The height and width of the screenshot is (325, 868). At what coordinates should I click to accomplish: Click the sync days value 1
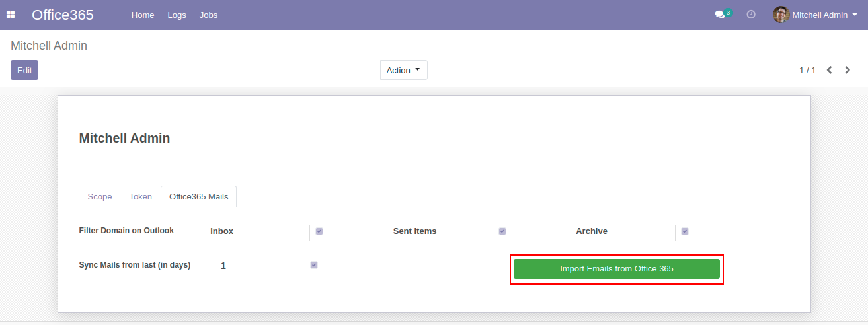pos(223,266)
